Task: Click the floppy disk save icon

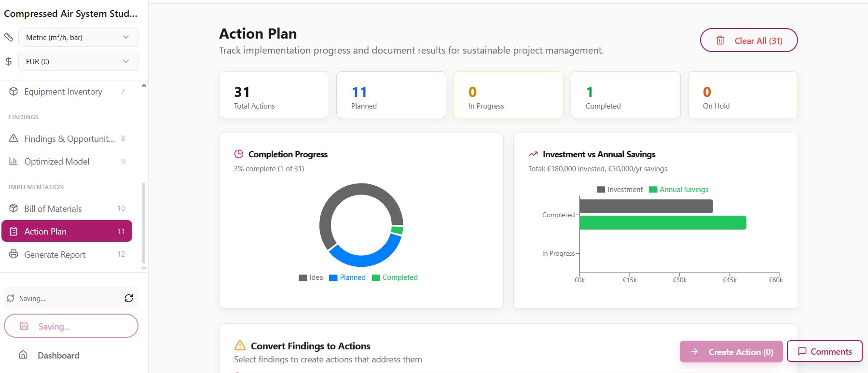Action: pyautogui.click(x=24, y=326)
